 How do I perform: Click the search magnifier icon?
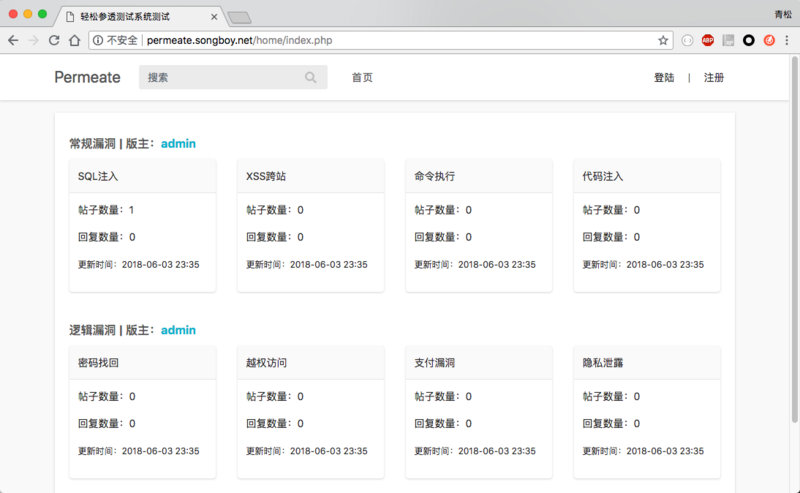point(311,78)
